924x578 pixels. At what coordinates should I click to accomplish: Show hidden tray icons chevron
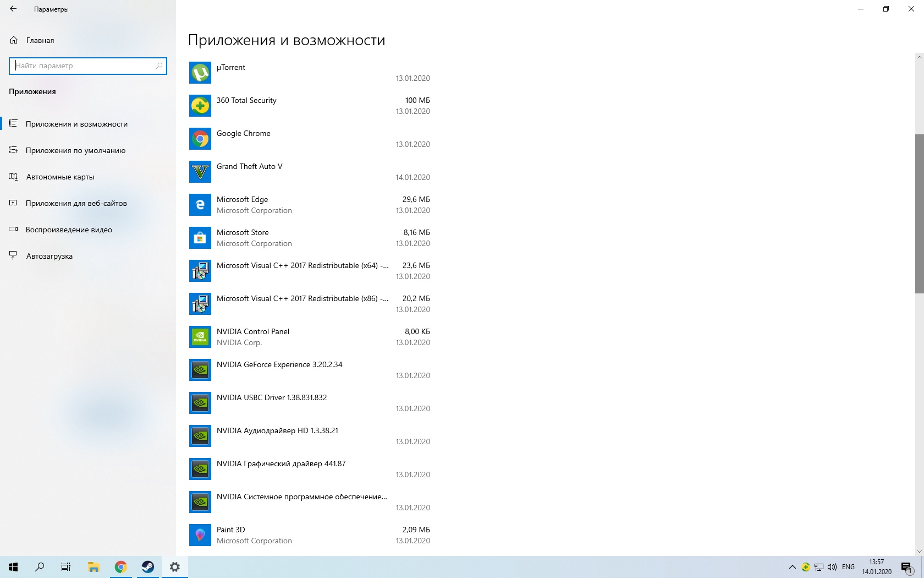tap(793, 567)
